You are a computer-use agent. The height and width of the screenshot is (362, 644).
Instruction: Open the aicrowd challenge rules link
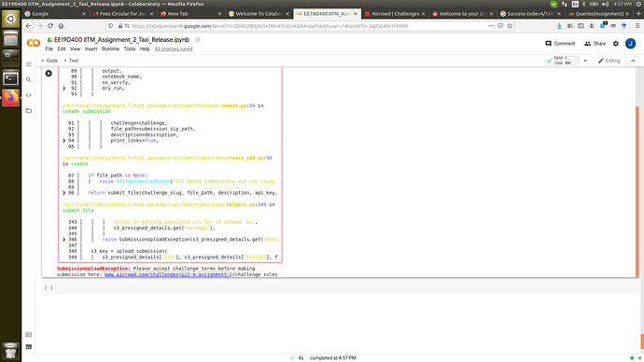tap(168, 274)
